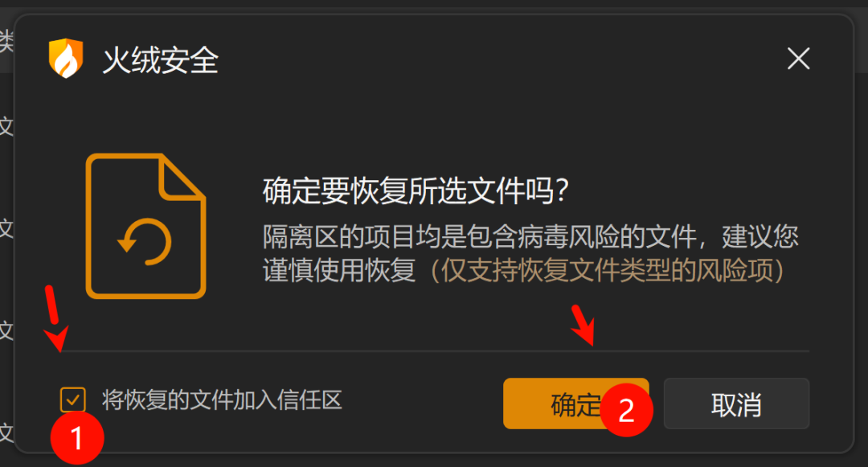Click the 火绒安全 title text
The image size is (868, 467).
pos(161,59)
